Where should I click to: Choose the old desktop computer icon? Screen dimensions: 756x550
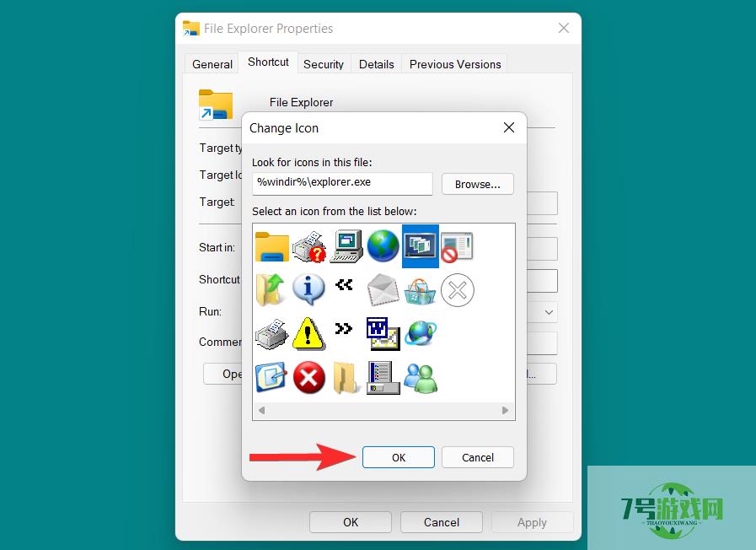(x=346, y=246)
